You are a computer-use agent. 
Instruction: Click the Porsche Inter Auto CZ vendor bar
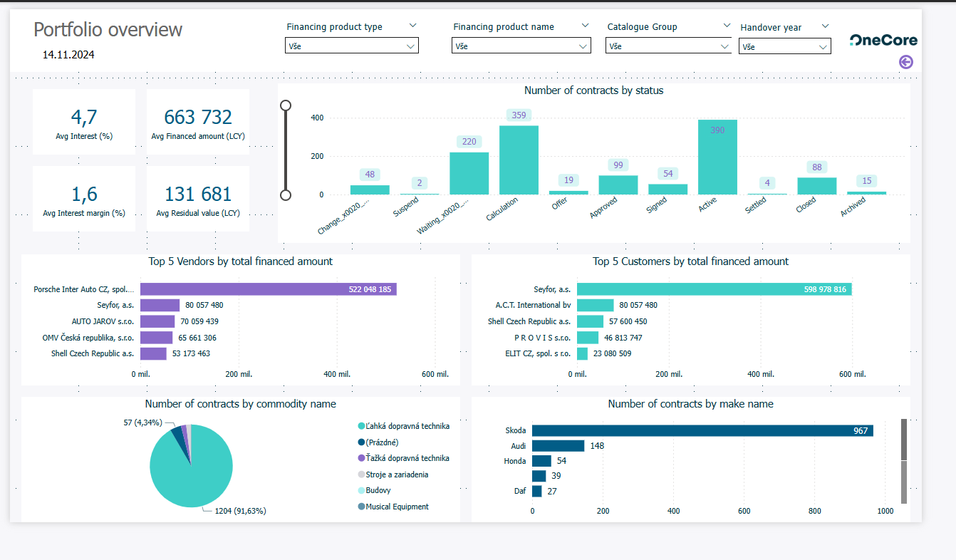tap(268, 289)
